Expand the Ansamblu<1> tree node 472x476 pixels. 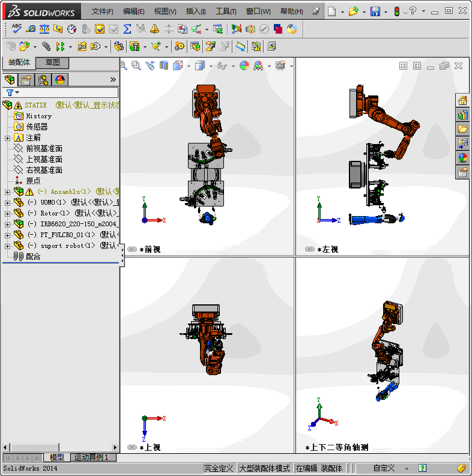(7, 192)
